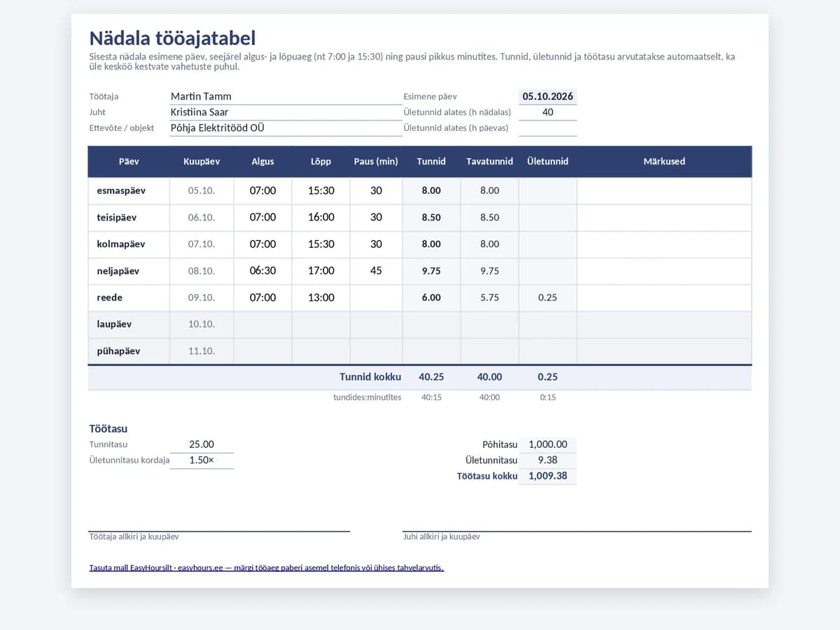840x630 pixels.
Task: Click the kolmapäev row label
Action: (121, 244)
